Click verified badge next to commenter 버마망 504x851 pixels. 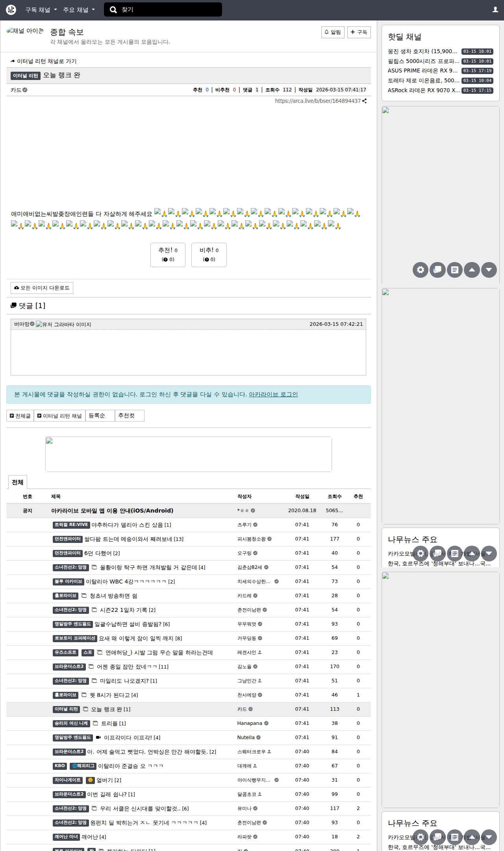click(x=32, y=324)
